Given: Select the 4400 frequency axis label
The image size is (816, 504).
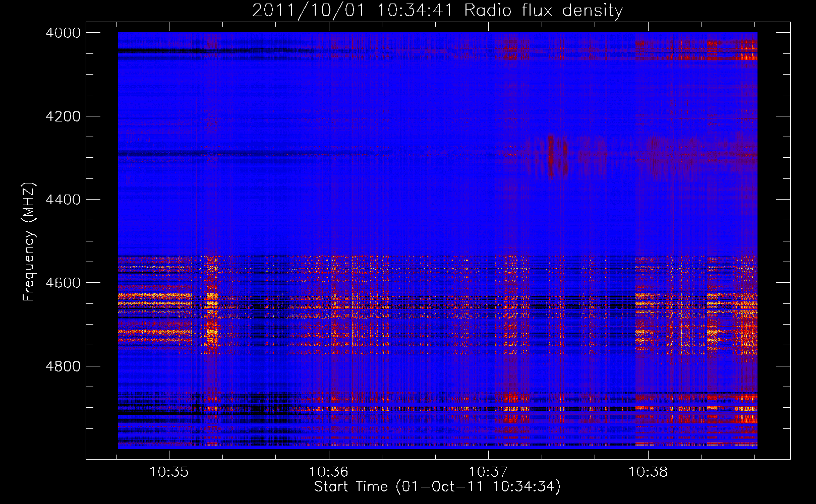Looking at the screenshot, I should (63, 200).
